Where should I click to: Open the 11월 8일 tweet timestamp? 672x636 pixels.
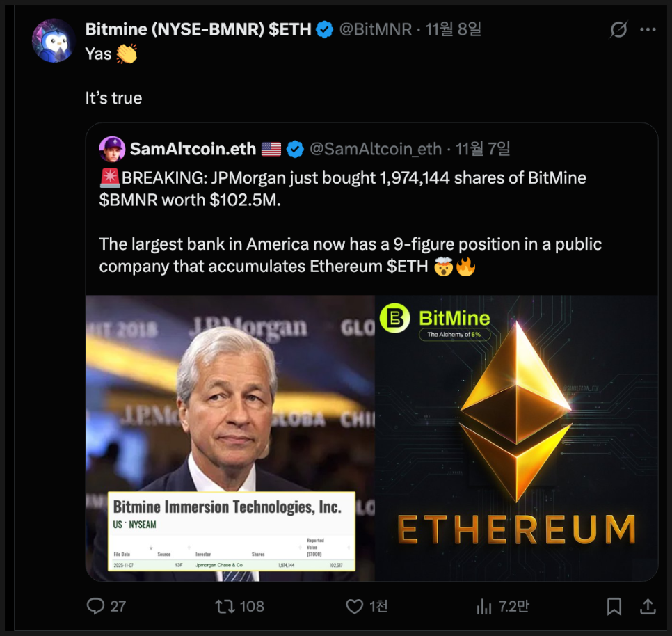tap(453, 29)
